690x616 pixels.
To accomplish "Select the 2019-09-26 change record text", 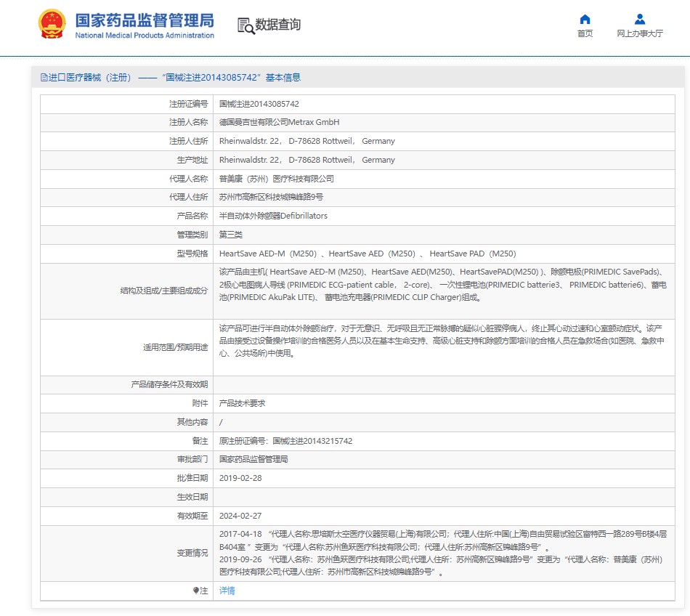I will [x=441, y=566].
